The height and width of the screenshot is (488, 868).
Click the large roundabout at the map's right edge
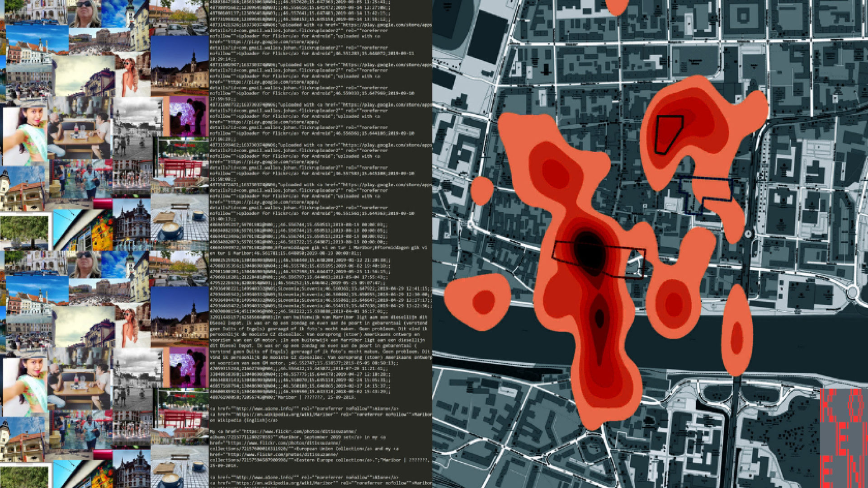pyautogui.click(x=853, y=292)
